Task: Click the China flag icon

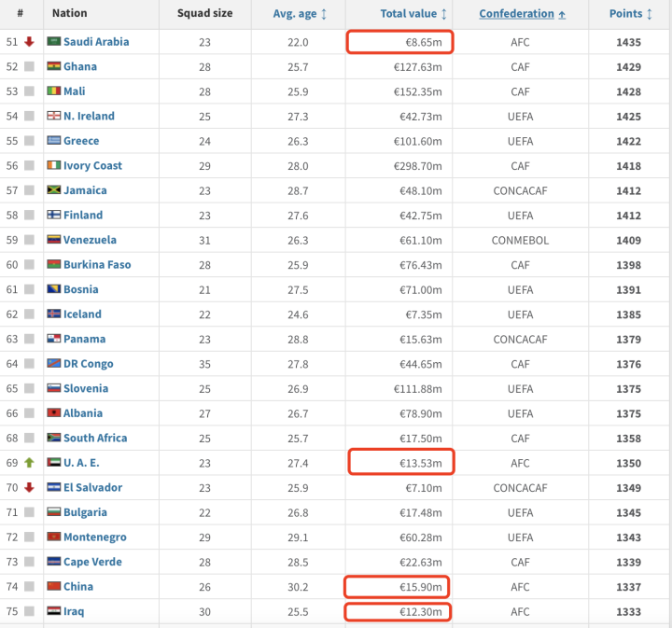Action: point(54,587)
